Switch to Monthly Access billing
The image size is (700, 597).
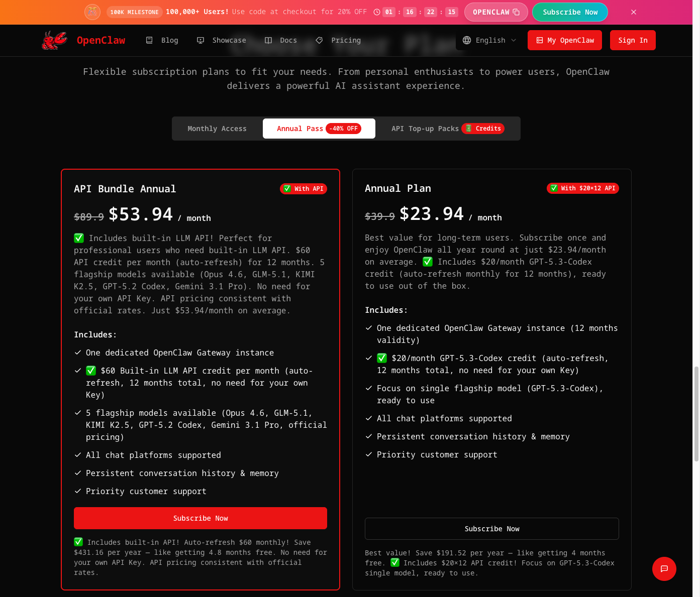pyautogui.click(x=217, y=129)
